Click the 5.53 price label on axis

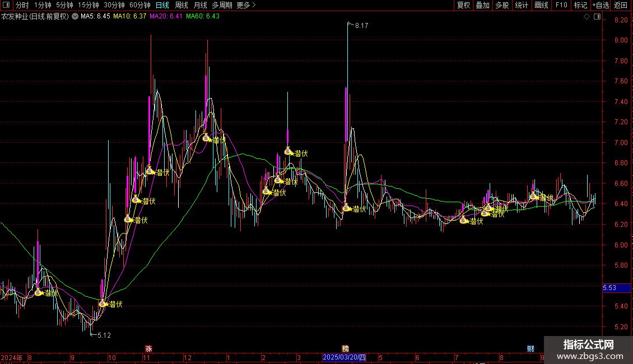609,287
